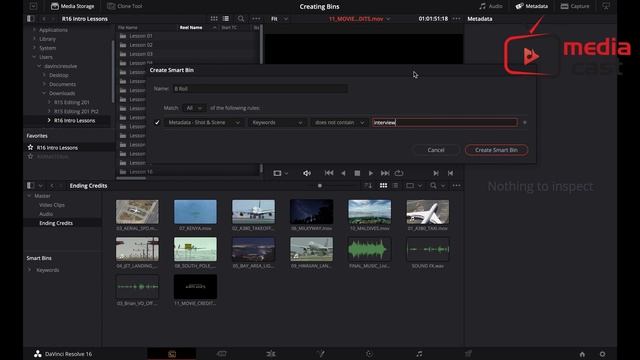Sort by Reel Name column header
Image resolution: width=640 pixels, height=360 pixels.
coord(191,27)
